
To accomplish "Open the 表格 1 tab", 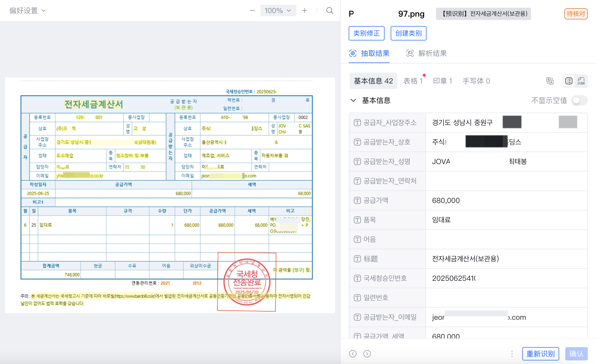I will [x=413, y=81].
